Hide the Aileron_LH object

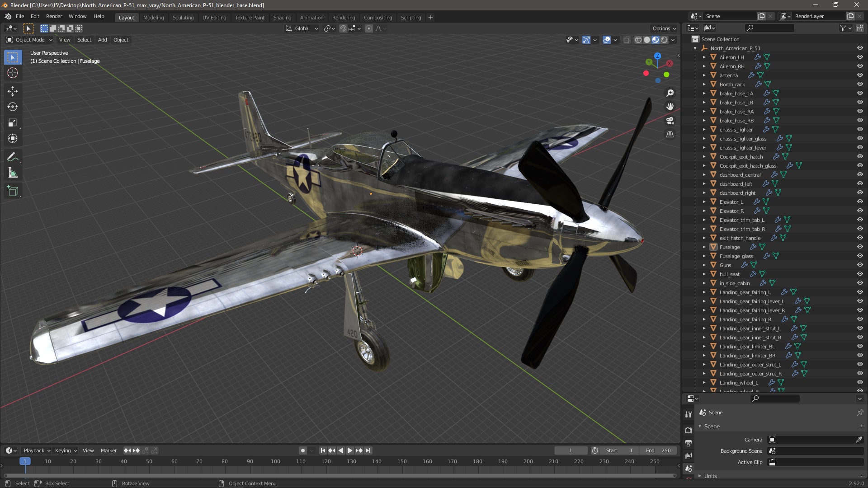point(860,57)
